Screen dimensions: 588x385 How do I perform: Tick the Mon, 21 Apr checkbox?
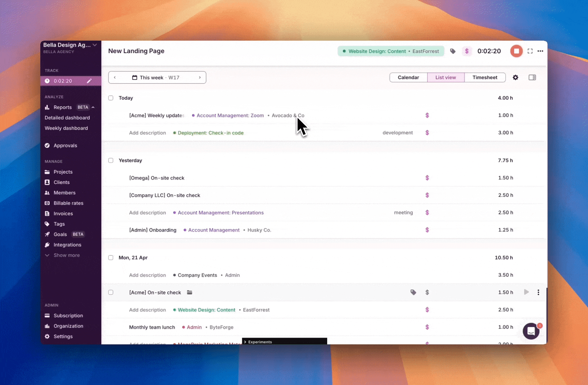point(111,258)
